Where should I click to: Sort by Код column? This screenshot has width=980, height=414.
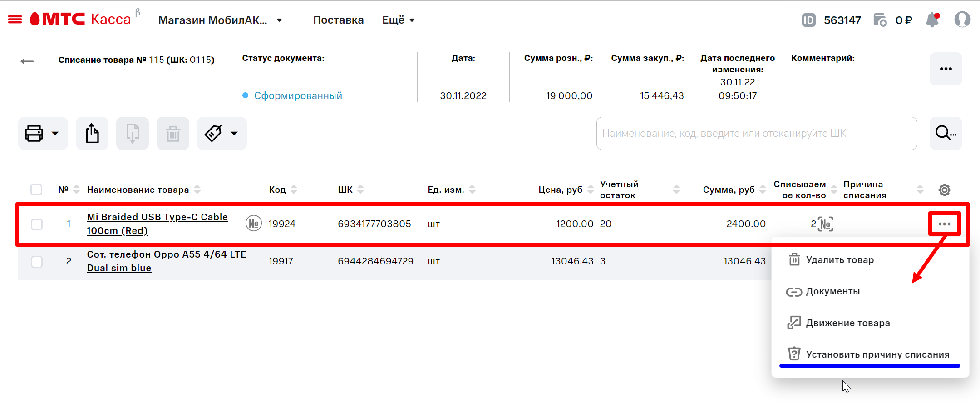click(294, 190)
